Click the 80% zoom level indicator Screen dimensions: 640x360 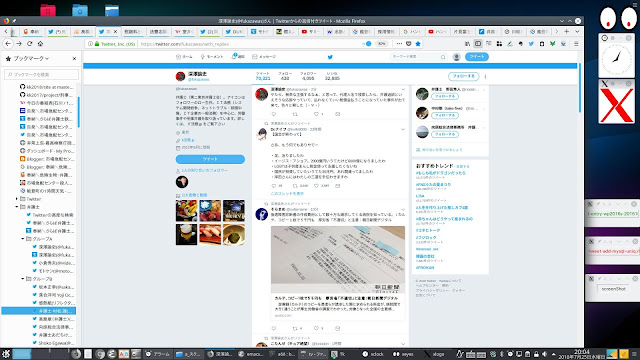pos(381,44)
